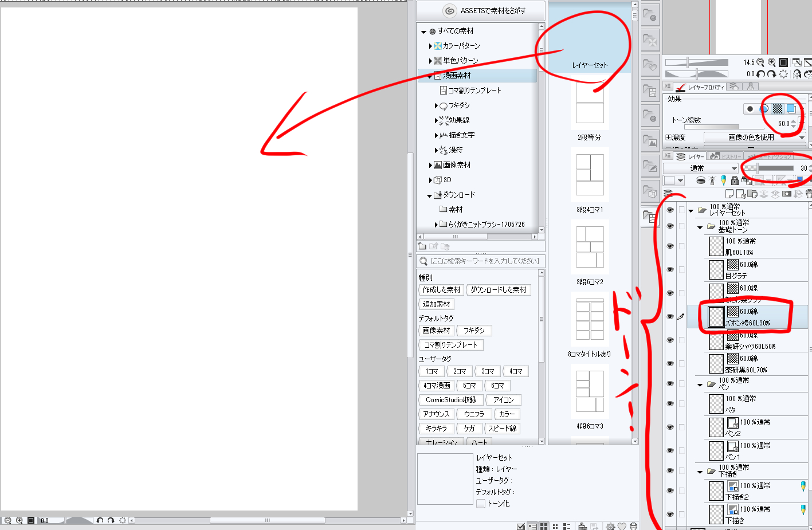Select the border effect circle icon
Viewport: 812px width, 530px height.
(x=750, y=109)
